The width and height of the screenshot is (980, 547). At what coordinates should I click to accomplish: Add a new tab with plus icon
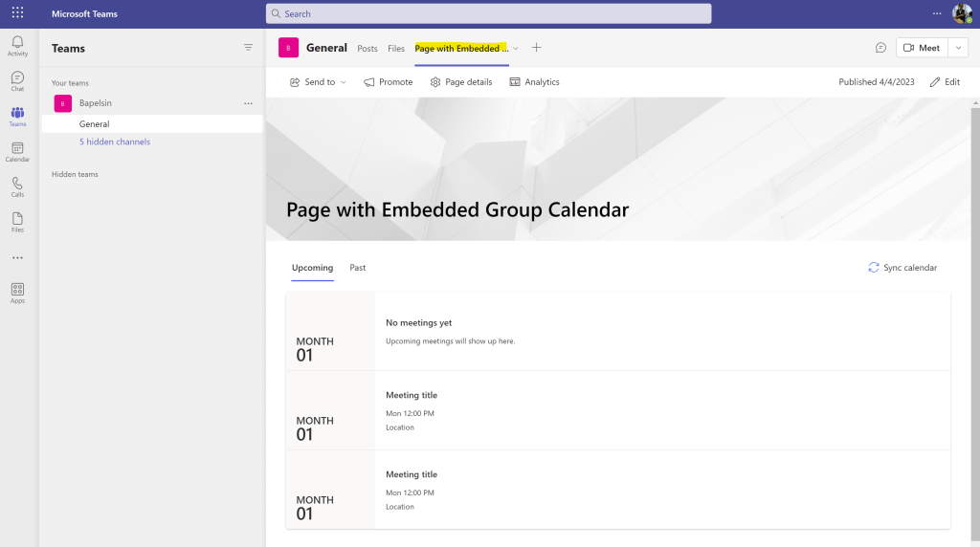tap(536, 48)
